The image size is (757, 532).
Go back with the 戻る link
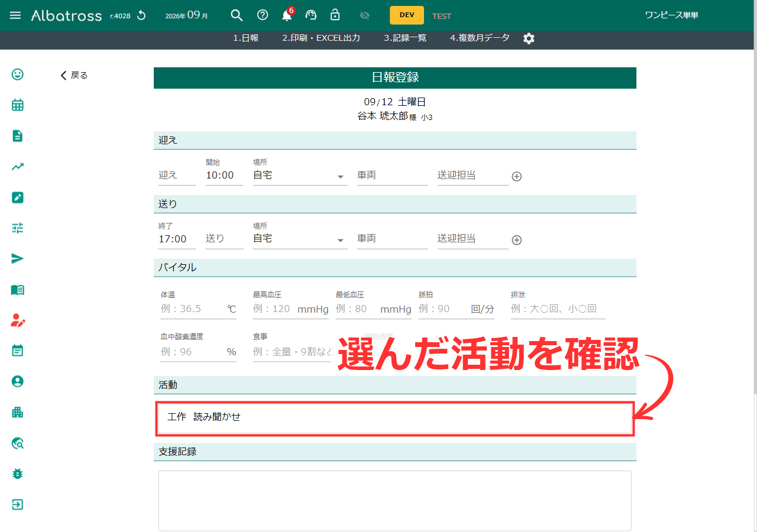click(x=74, y=75)
